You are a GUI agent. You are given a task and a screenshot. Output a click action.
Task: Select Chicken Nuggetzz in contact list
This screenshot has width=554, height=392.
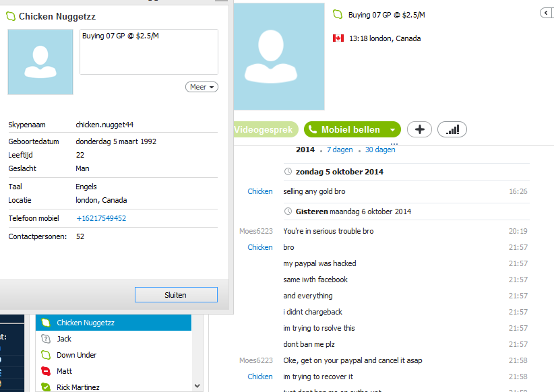(x=113, y=323)
